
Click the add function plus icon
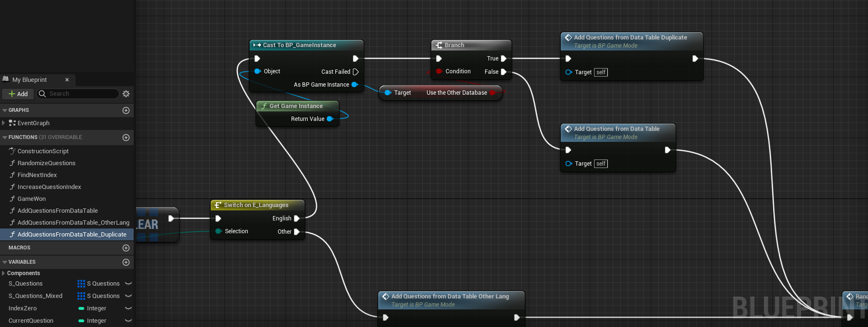tap(126, 138)
